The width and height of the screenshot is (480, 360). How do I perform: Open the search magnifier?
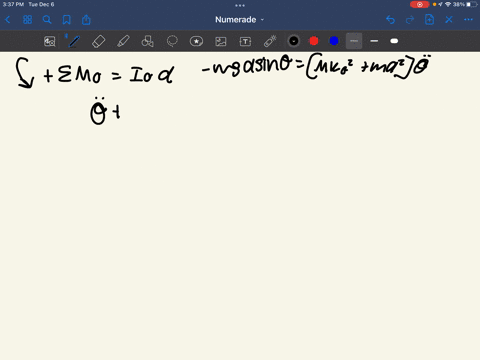[x=47, y=20]
